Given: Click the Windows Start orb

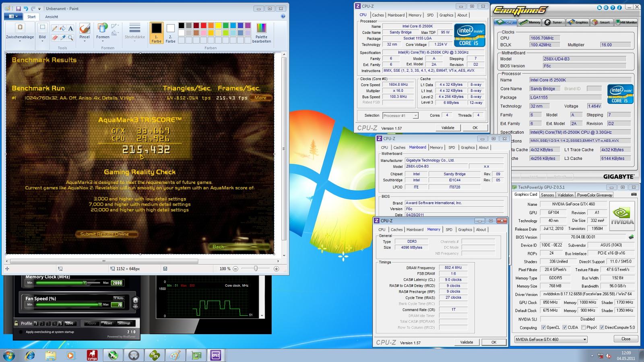Looking at the screenshot, I should tap(8, 355).
